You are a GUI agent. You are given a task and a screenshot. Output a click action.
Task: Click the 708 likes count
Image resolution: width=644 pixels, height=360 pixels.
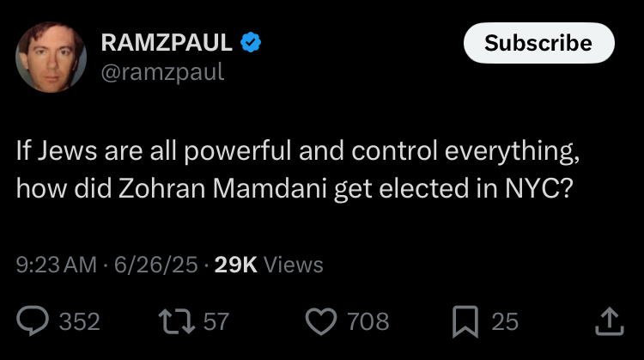click(x=368, y=321)
